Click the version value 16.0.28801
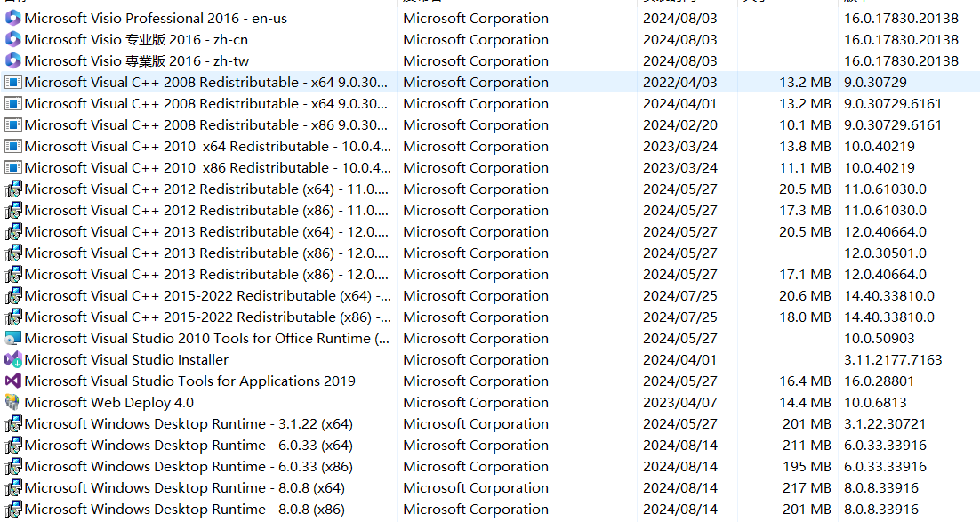The height and width of the screenshot is (522, 980). [x=879, y=381]
